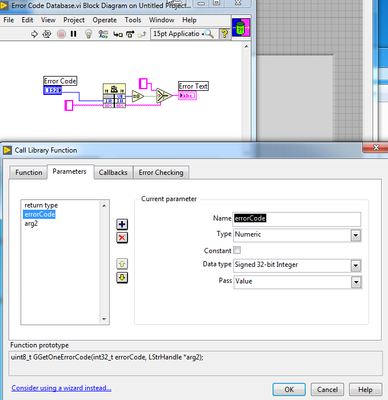Expand the Data type dropdown
This screenshot has height=400, width=388.
pyautogui.click(x=356, y=266)
